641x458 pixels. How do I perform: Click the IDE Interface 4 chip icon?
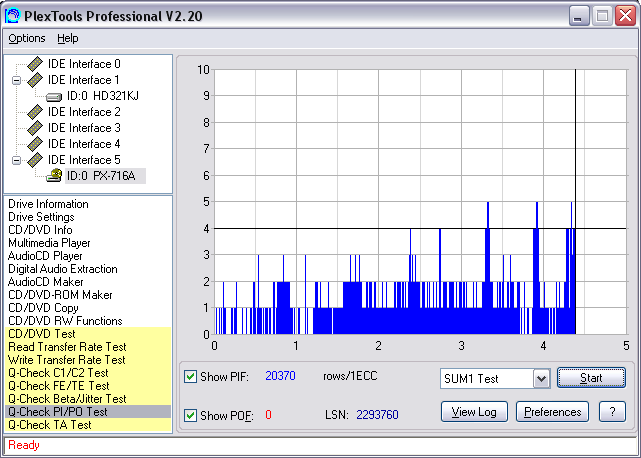[x=35, y=144]
